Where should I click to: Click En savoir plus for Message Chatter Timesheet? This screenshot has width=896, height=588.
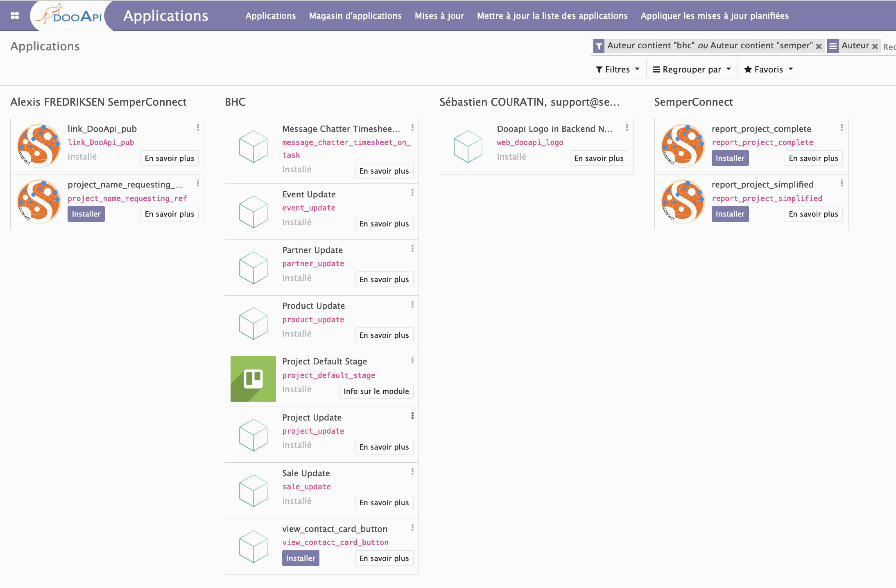[x=384, y=171]
